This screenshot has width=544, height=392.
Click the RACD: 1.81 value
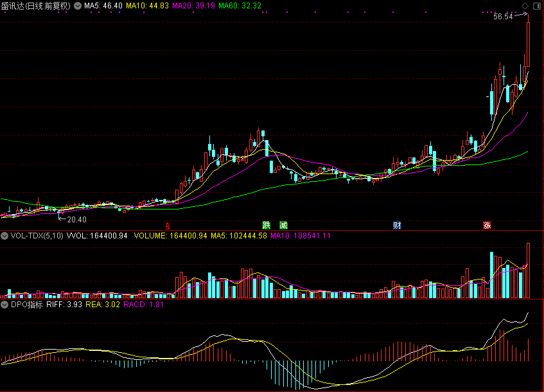tap(143, 305)
